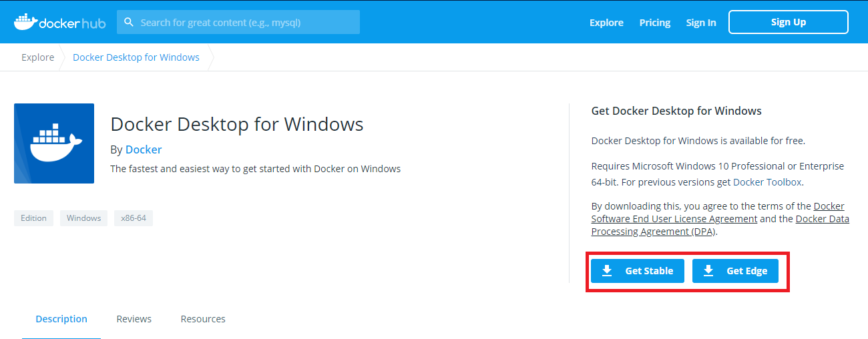This screenshot has height=339, width=868.
Task: Click the Windows tag
Action: (83, 218)
